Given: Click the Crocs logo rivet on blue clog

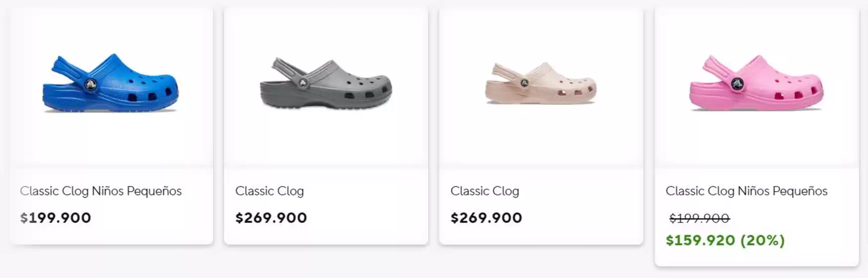Looking at the screenshot, I should tap(90, 85).
